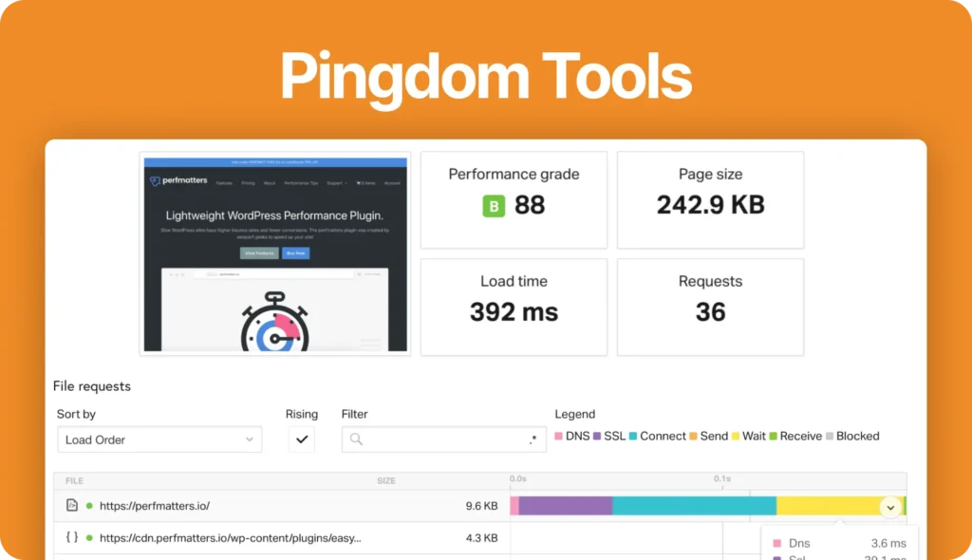Open the Sort by Load Order dropdown
Viewport: 972px width, 560px height.
(x=159, y=439)
